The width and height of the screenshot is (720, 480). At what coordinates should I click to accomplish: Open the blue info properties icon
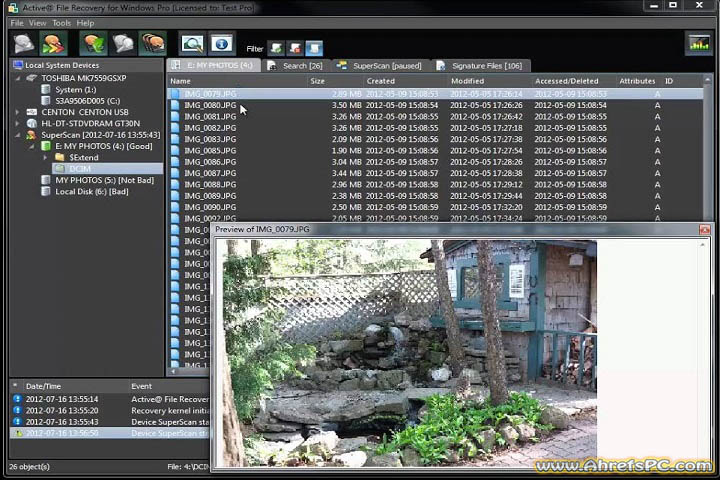click(221, 44)
